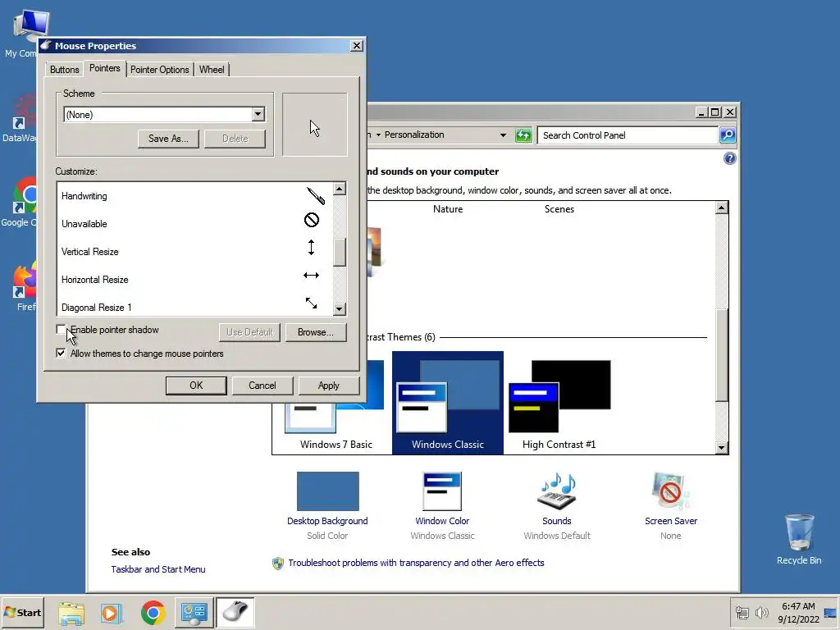This screenshot has width=840, height=630.
Task: Launch Windows Media Player from taskbar
Action: point(112,613)
